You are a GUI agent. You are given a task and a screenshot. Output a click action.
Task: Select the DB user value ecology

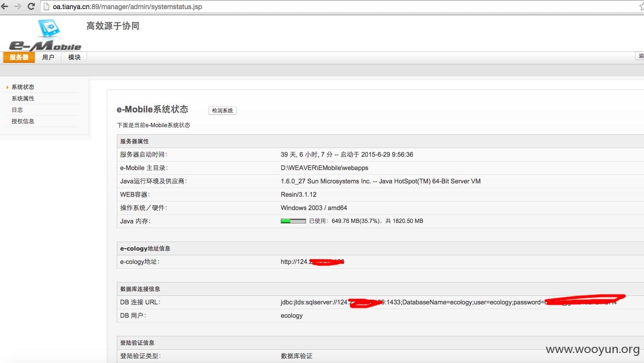(x=292, y=316)
